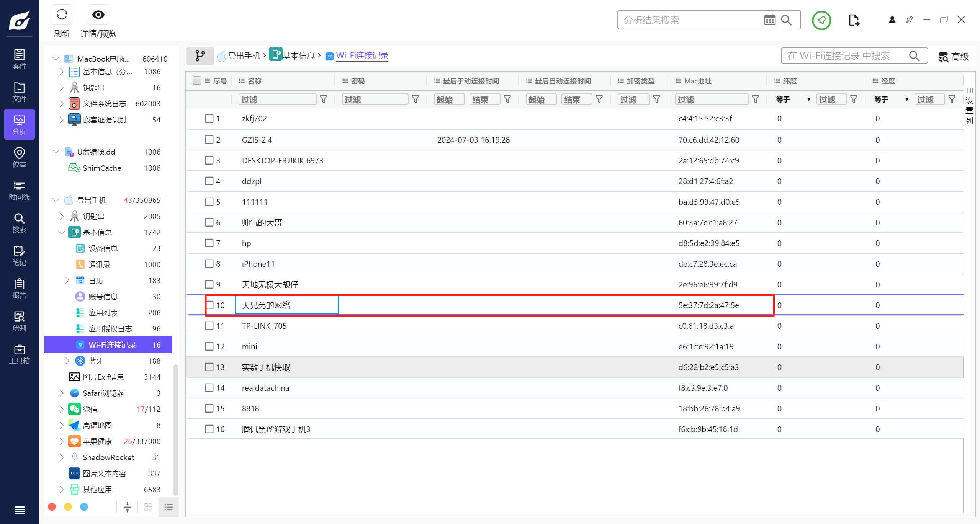Viewport: 980px width, 524px height.
Task: Tick the checkbox for GZIS-2.4 row
Action: pos(209,140)
